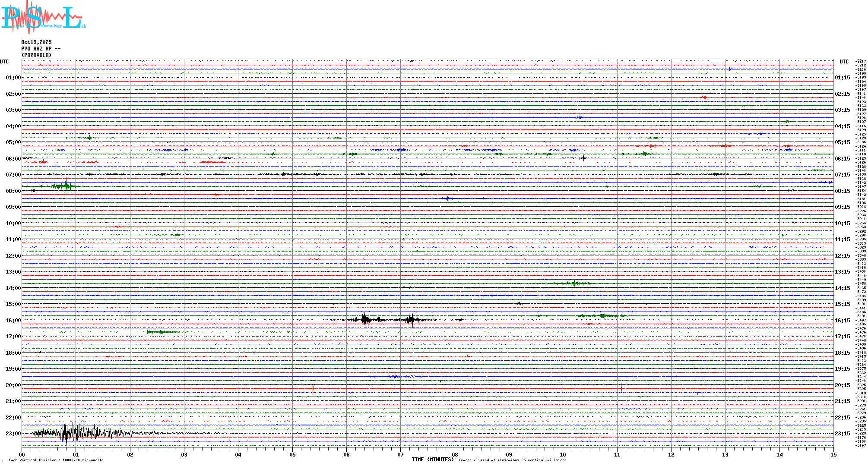The image size is (868, 466).
Task: Click the (PARAVOLA) station name
Action: (x=36, y=55)
